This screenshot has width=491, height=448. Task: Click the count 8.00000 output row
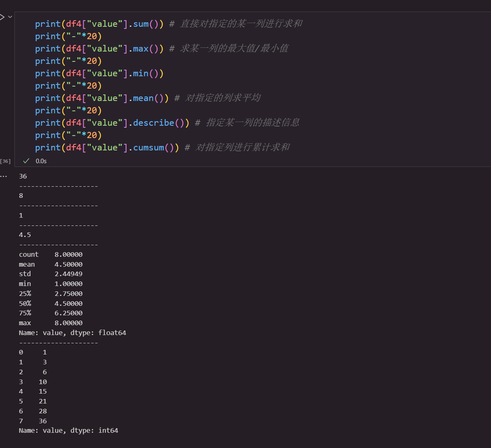tap(51, 255)
